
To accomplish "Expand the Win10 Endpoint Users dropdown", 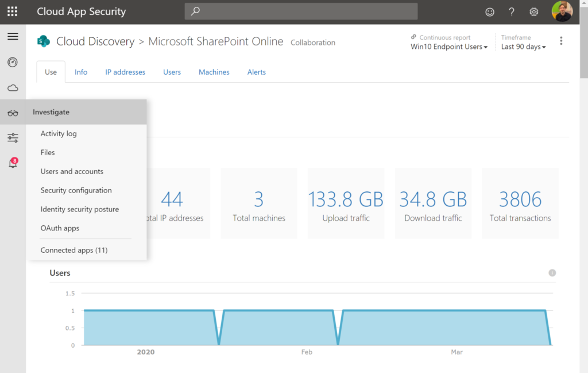I will (x=449, y=47).
